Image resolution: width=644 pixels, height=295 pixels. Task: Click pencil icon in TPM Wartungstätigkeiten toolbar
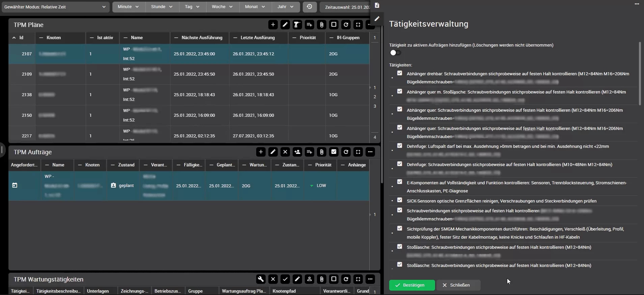pos(297,279)
